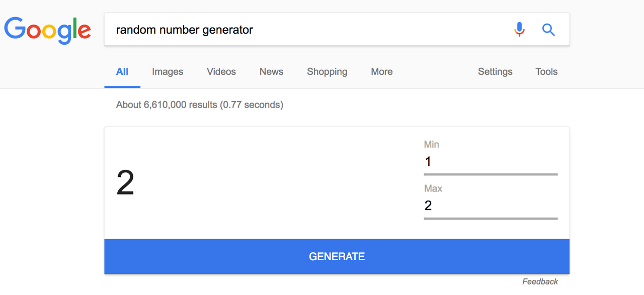
Task: Go to the News tab
Action: (x=271, y=72)
